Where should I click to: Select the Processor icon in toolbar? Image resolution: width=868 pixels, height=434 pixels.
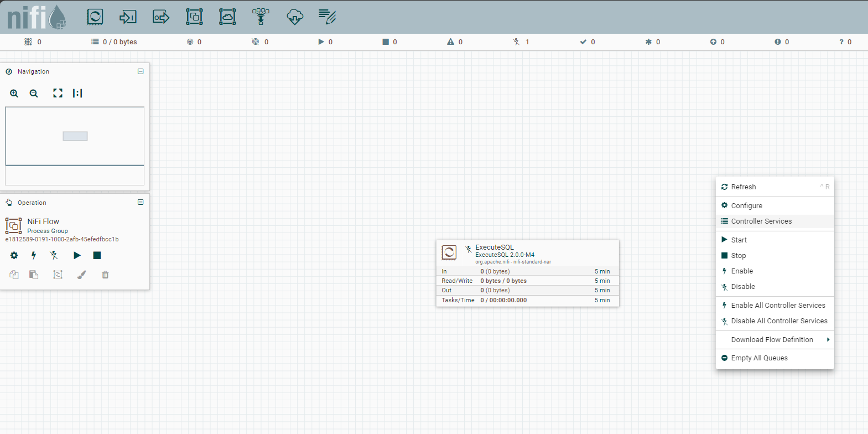coord(95,17)
